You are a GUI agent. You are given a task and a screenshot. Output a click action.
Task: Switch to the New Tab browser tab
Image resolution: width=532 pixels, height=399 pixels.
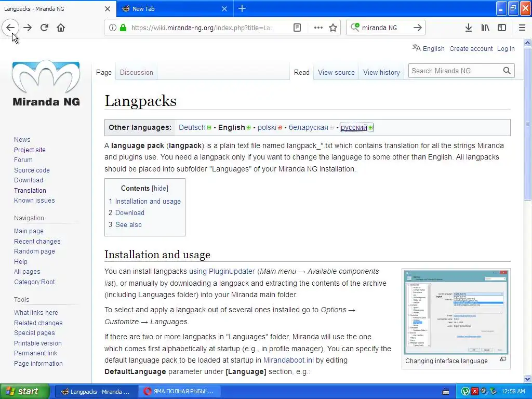[175, 9]
